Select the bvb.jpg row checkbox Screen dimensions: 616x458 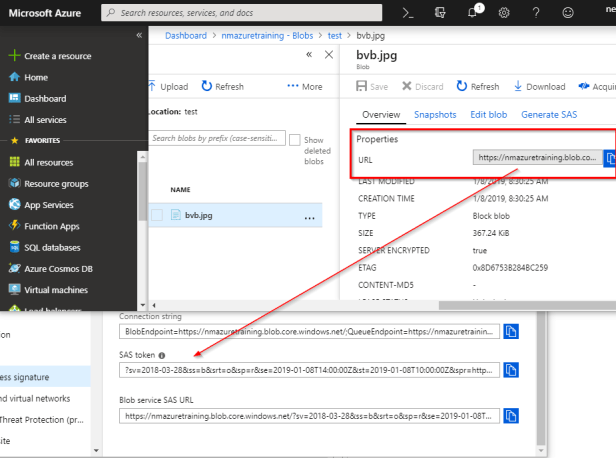(x=157, y=214)
